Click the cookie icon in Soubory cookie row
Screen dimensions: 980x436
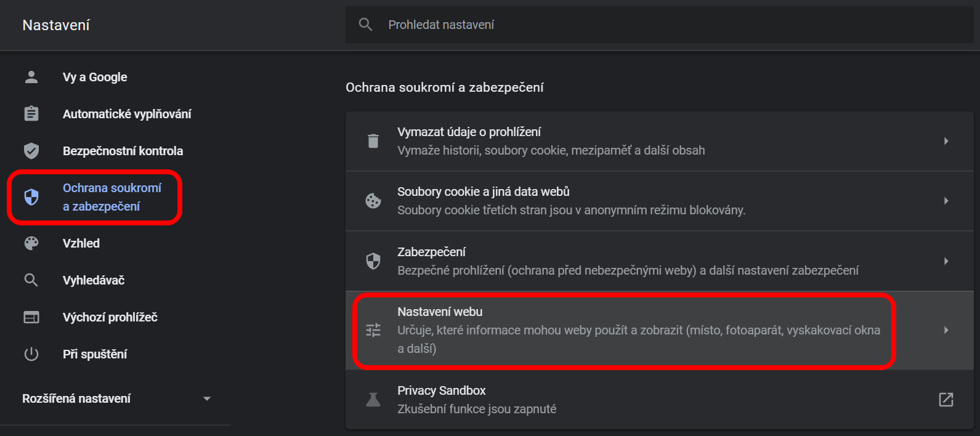pos(373,201)
